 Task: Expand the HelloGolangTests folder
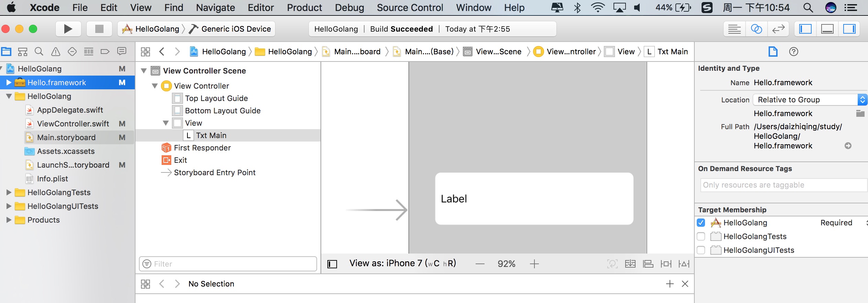click(9, 192)
